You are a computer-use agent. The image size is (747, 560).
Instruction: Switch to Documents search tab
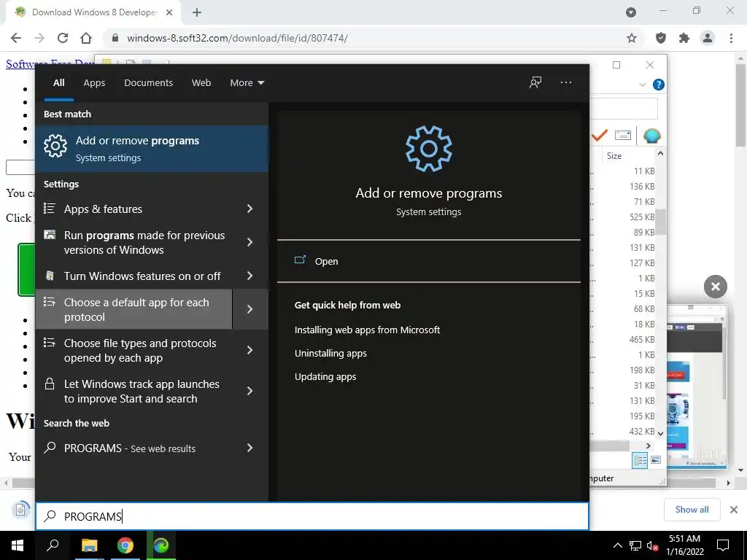(x=148, y=83)
